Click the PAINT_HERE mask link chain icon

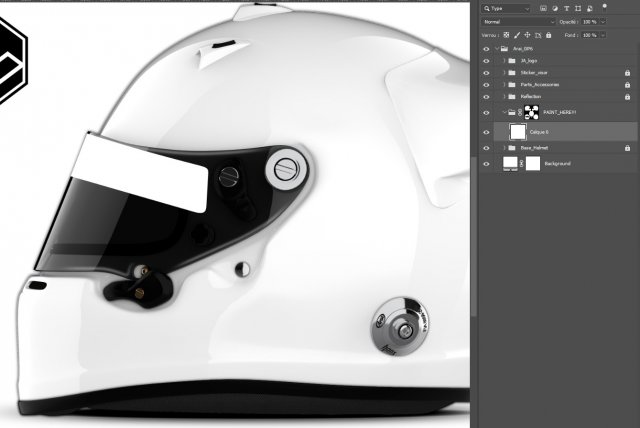[520, 112]
